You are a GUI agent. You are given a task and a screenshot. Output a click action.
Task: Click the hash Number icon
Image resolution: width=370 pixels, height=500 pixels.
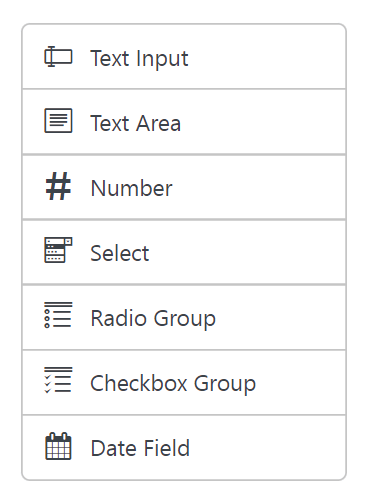click(x=58, y=186)
